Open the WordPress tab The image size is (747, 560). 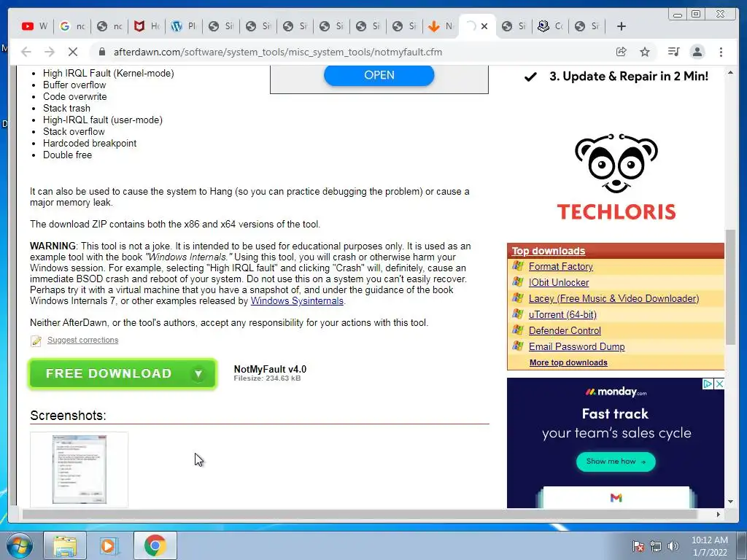[x=183, y=26]
